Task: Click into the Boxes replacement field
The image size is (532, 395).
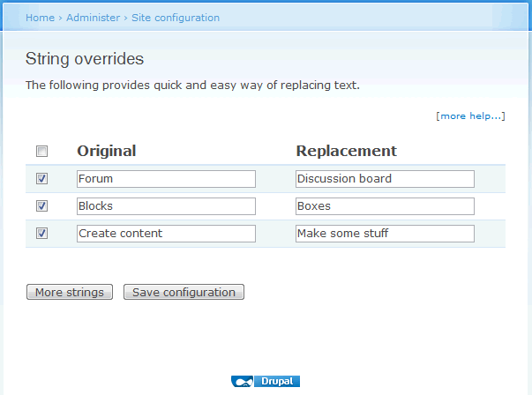Action: click(x=385, y=206)
